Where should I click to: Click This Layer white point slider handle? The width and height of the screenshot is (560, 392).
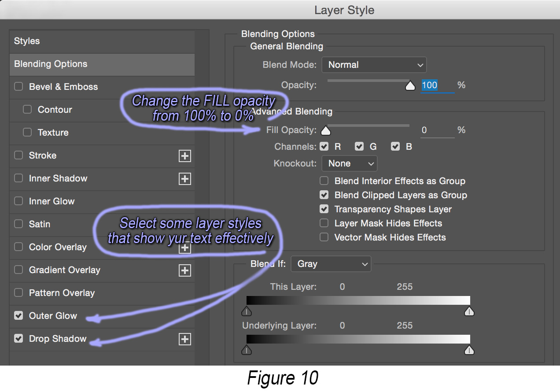pos(469,312)
